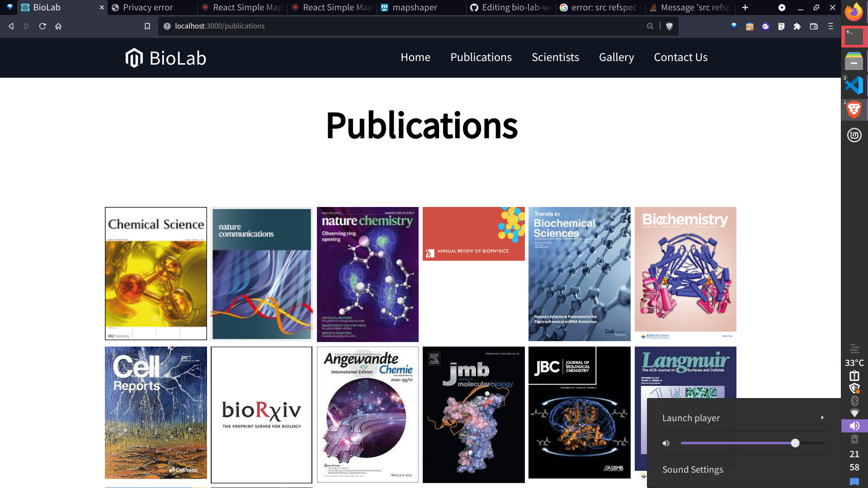Click the browser back arrow

tap(11, 26)
